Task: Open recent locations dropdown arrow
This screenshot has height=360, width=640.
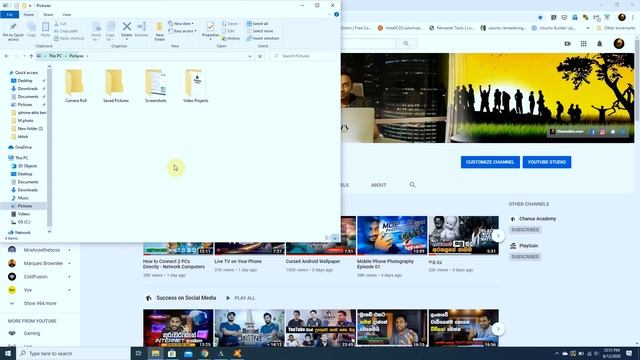Action: coord(24,56)
